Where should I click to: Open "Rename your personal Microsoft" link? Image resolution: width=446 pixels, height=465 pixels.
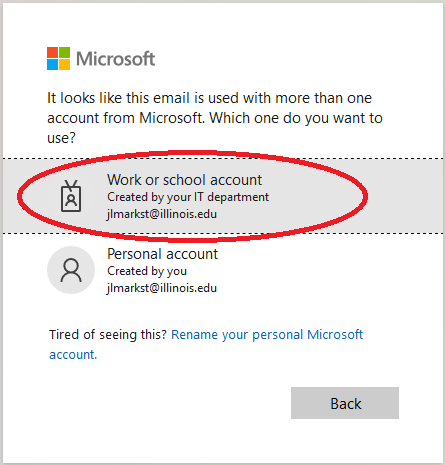tap(267, 334)
